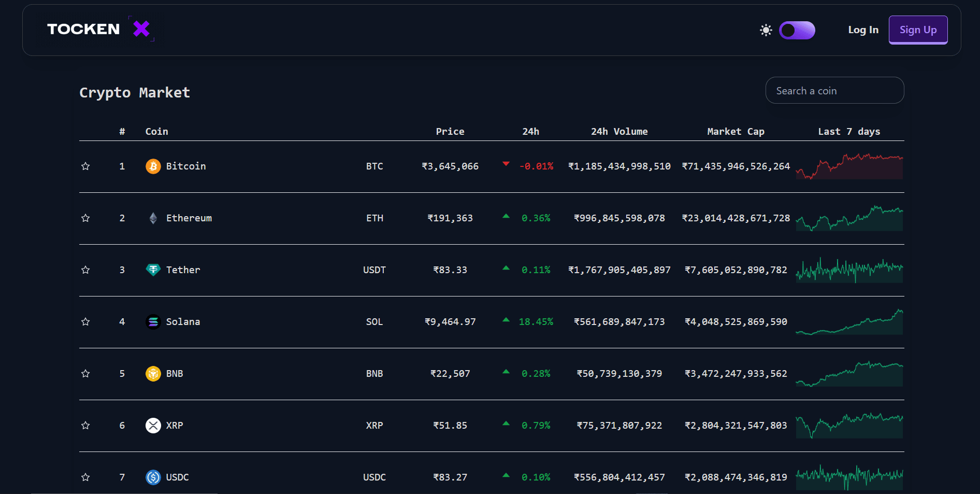Toggle the dark/light theme switch
This screenshot has width=980, height=494.
pos(797,30)
